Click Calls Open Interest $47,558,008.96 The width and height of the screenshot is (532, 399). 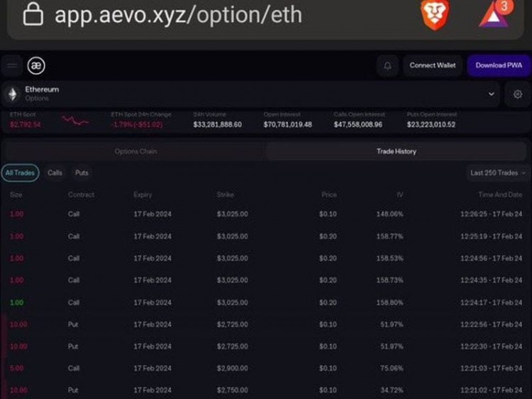[x=358, y=125]
